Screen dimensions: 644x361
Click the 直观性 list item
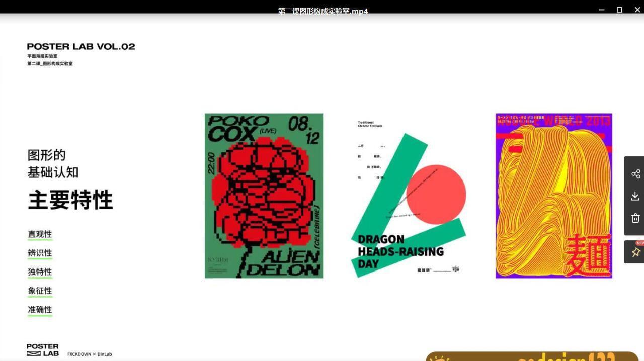coord(40,234)
